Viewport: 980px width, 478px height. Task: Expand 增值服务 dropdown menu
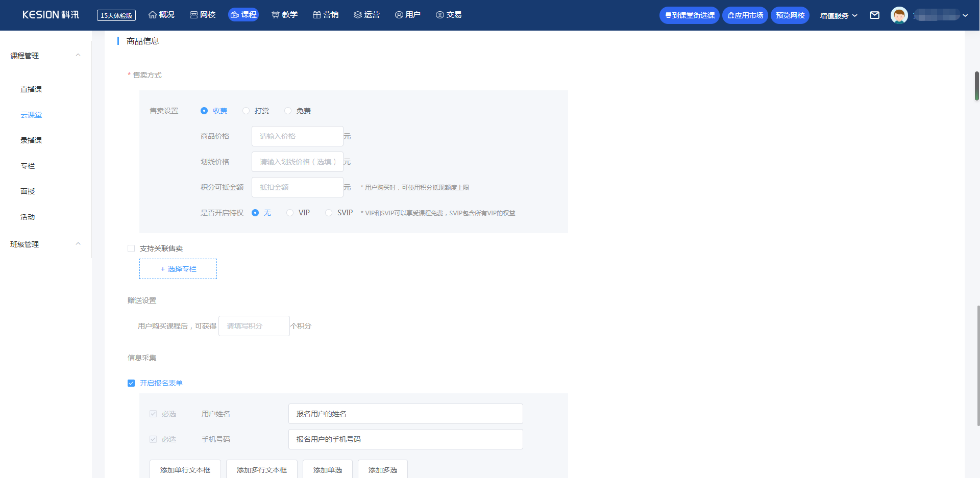pos(839,16)
